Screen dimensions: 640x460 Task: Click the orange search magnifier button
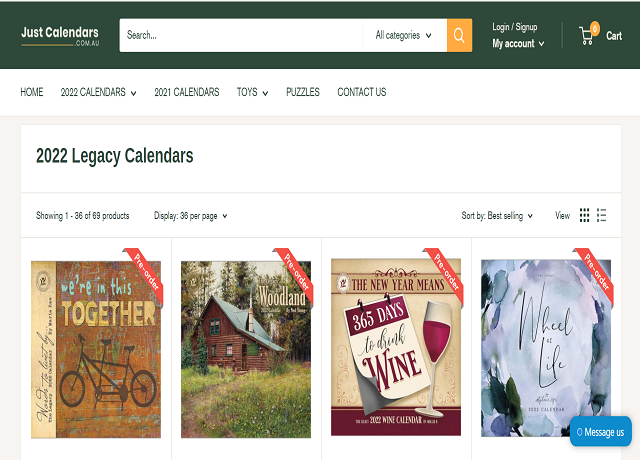click(x=459, y=36)
